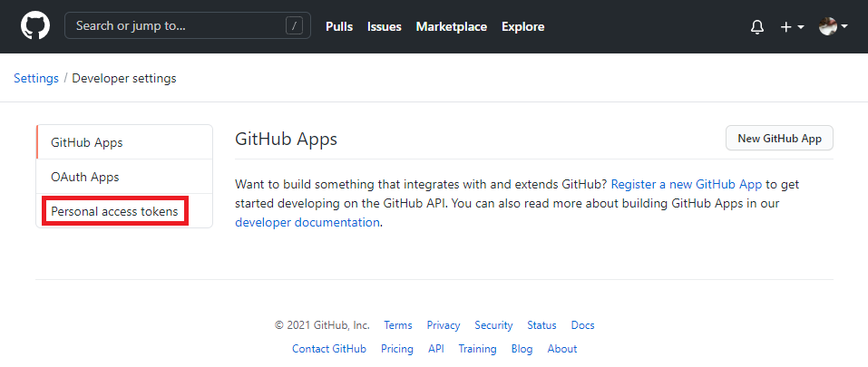
Task: Follow Register a new GitHub App link
Action: pos(687,184)
